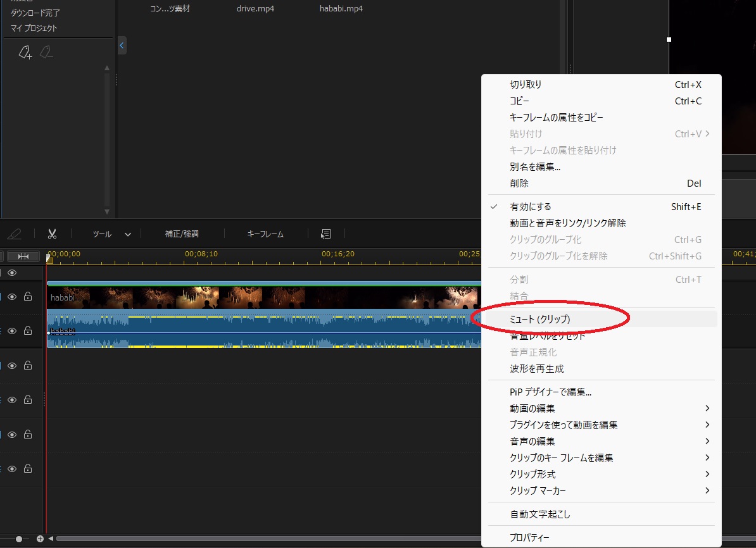Choose 波形を再生成 menu entry

[x=602, y=369]
